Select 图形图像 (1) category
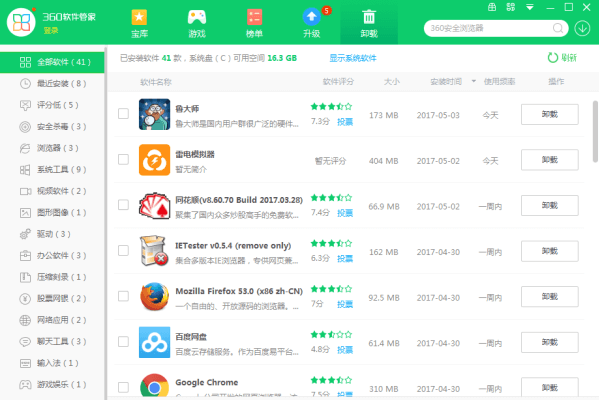 tap(52, 212)
